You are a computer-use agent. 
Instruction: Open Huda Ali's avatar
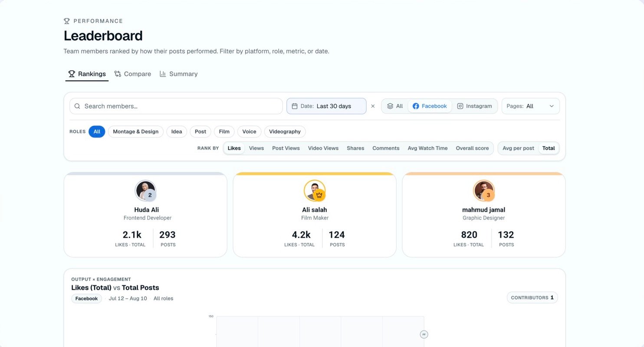pyautogui.click(x=146, y=190)
